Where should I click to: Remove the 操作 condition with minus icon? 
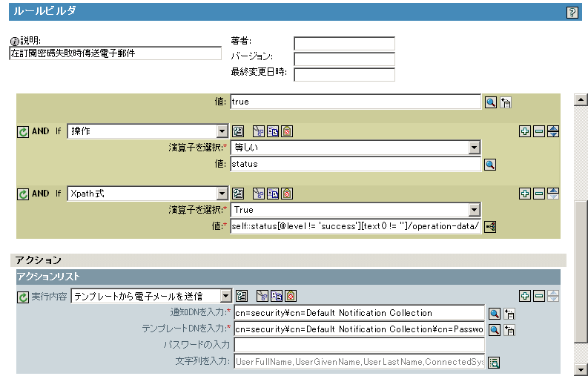coord(539,131)
